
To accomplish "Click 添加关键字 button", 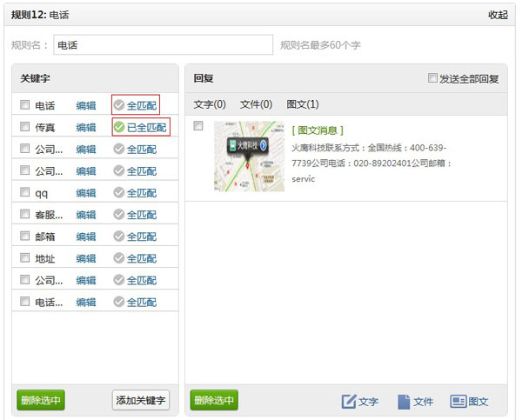I will click(x=141, y=400).
